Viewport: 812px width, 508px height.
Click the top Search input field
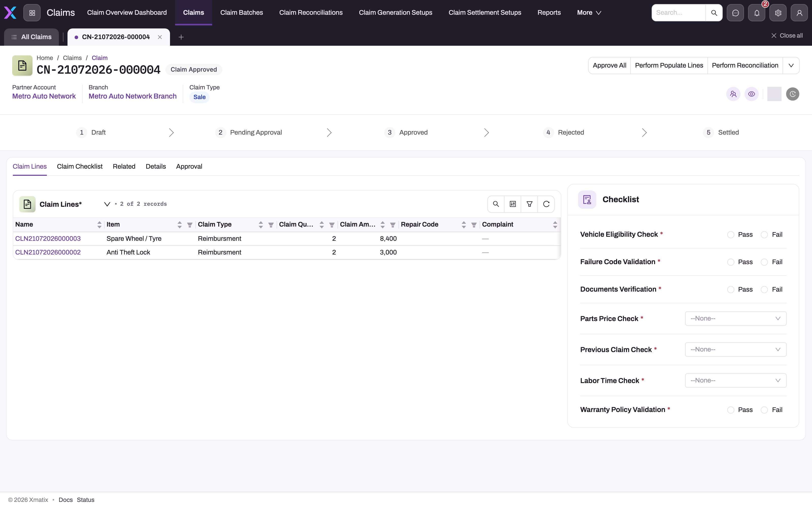[x=679, y=13]
